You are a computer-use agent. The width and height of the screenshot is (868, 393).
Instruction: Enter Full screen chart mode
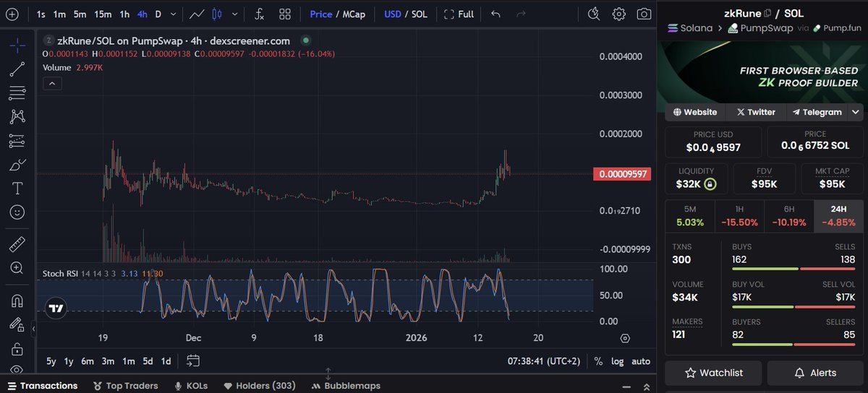click(459, 14)
